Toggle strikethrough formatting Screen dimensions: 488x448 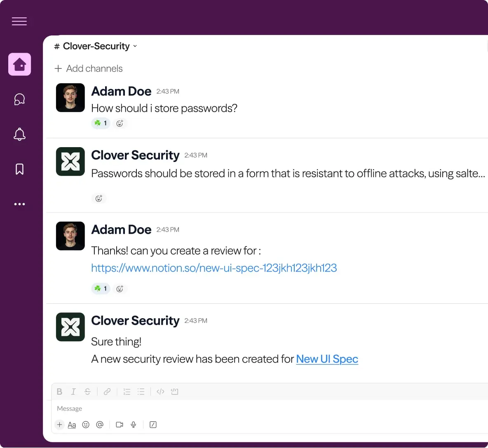(x=87, y=392)
